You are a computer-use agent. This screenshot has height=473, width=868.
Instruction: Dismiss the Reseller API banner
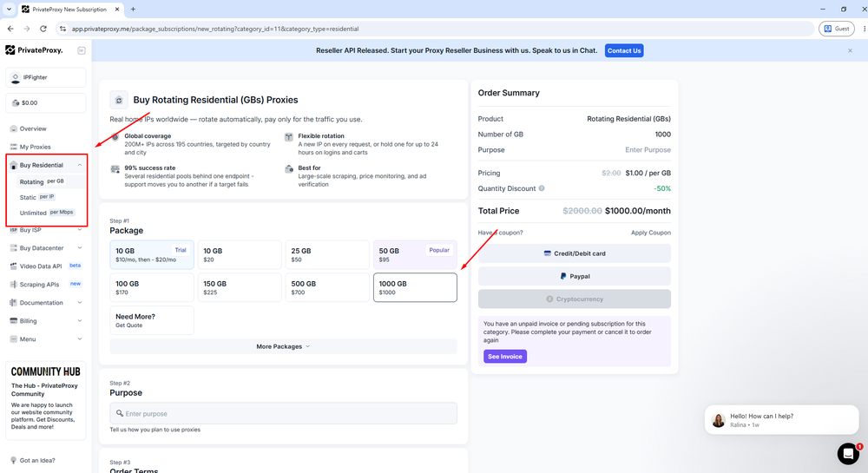tap(851, 51)
